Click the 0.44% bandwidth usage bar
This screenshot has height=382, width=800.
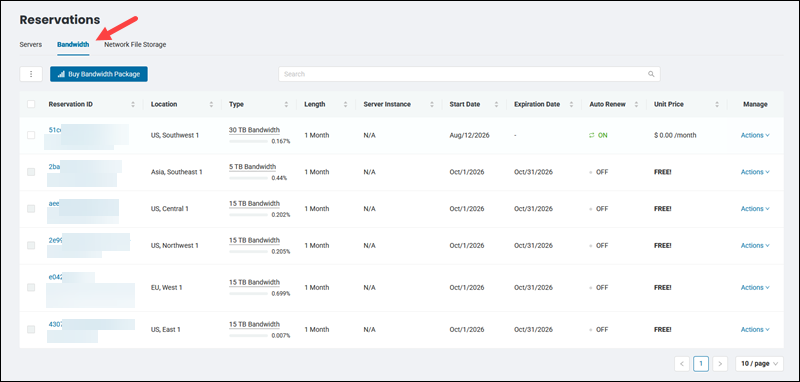point(248,178)
